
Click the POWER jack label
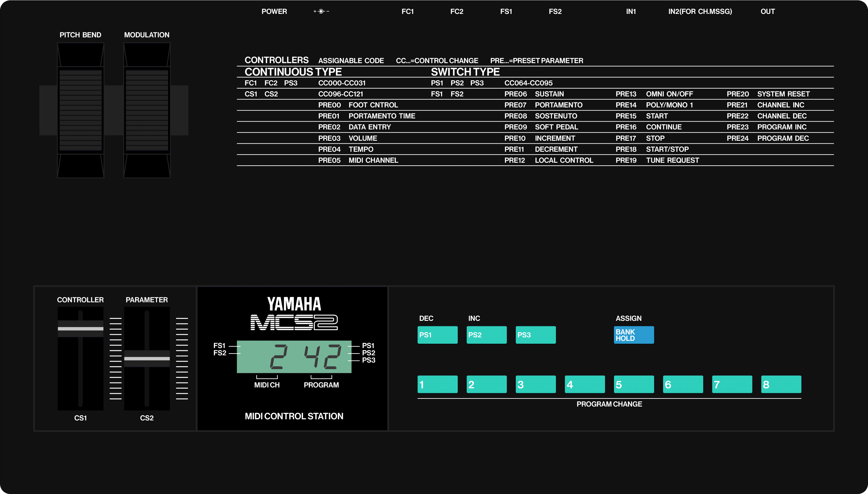pyautogui.click(x=274, y=11)
